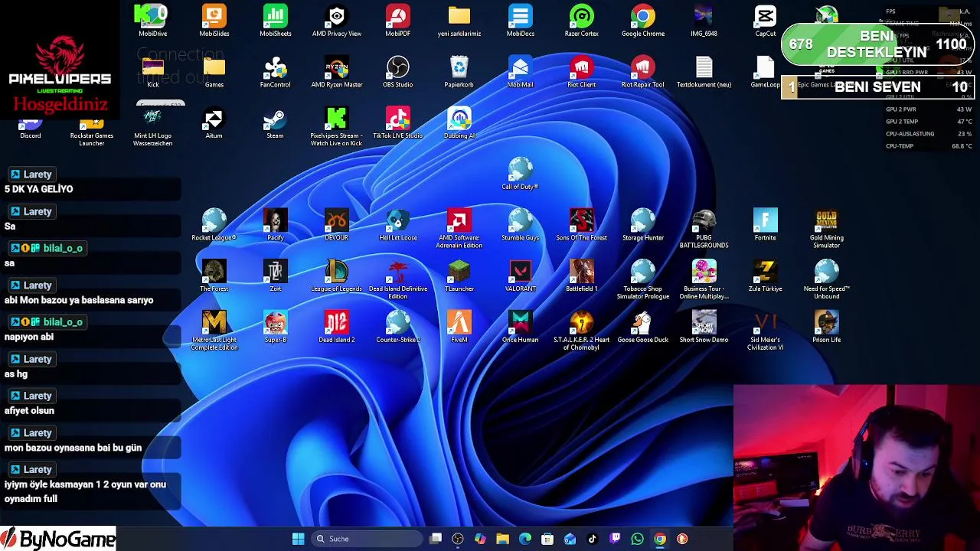Open Twitch from the taskbar

(x=615, y=539)
